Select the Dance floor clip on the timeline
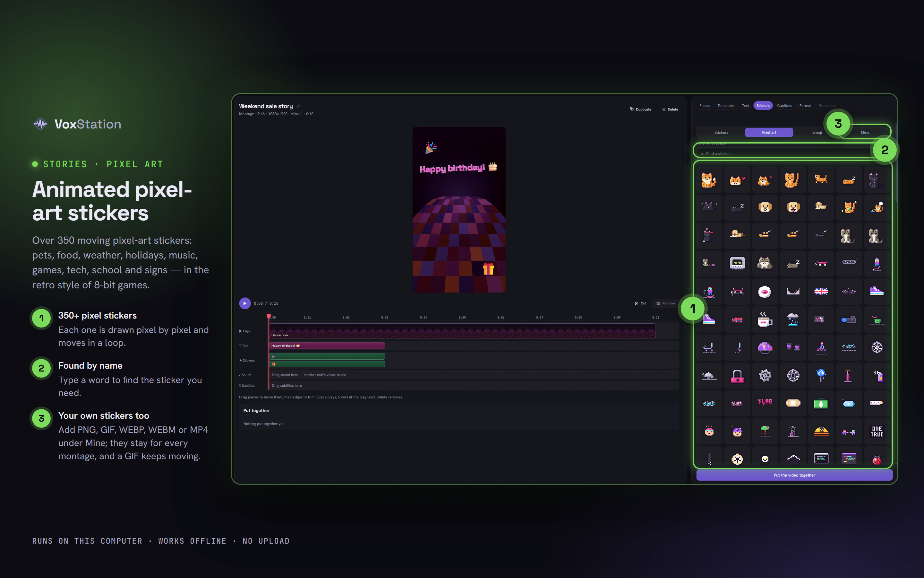This screenshot has width=924, height=578. click(462, 331)
